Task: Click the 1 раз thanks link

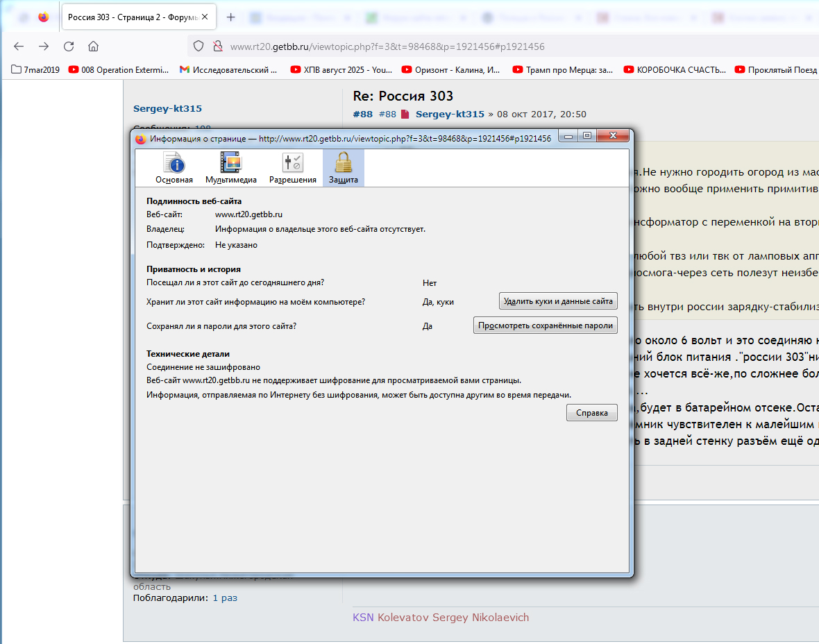Action: pyautogui.click(x=225, y=598)
